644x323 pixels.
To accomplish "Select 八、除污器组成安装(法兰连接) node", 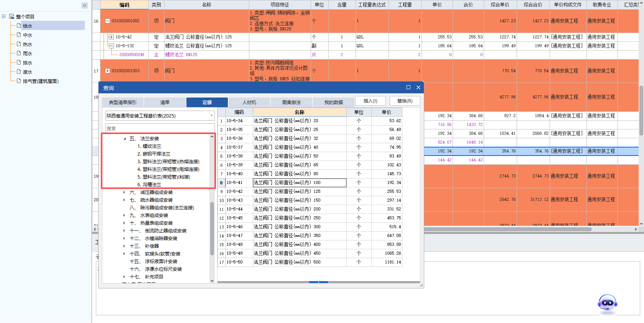I will (x=162, y=208).
